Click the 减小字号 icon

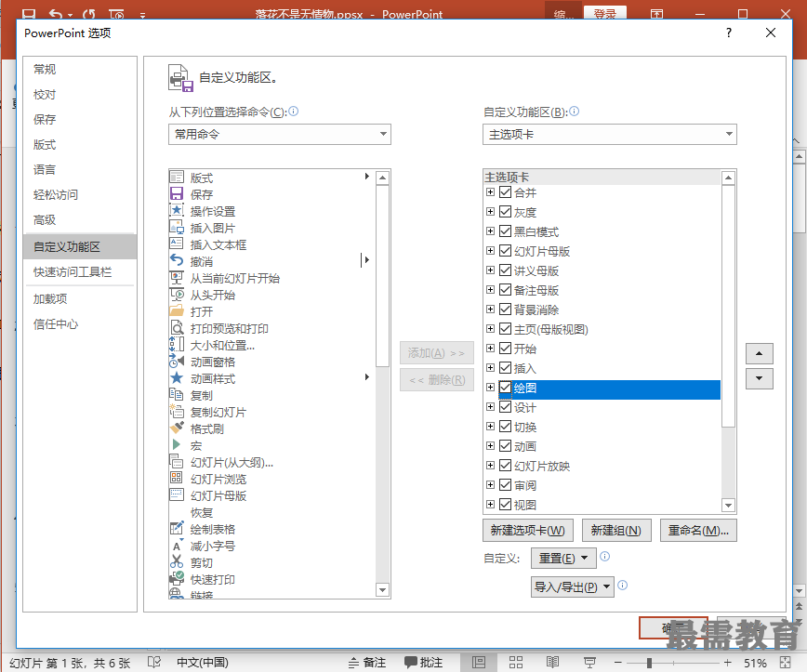point(177,546)
